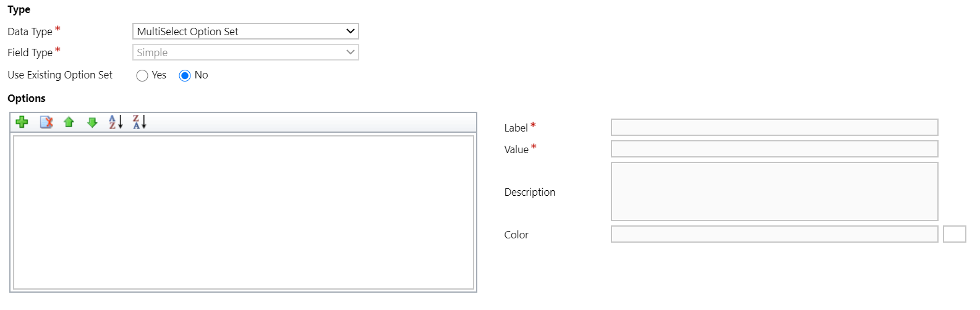Click the Color hex input field
Viewport: 980px width, 310px height.
(x=774, y=234)
